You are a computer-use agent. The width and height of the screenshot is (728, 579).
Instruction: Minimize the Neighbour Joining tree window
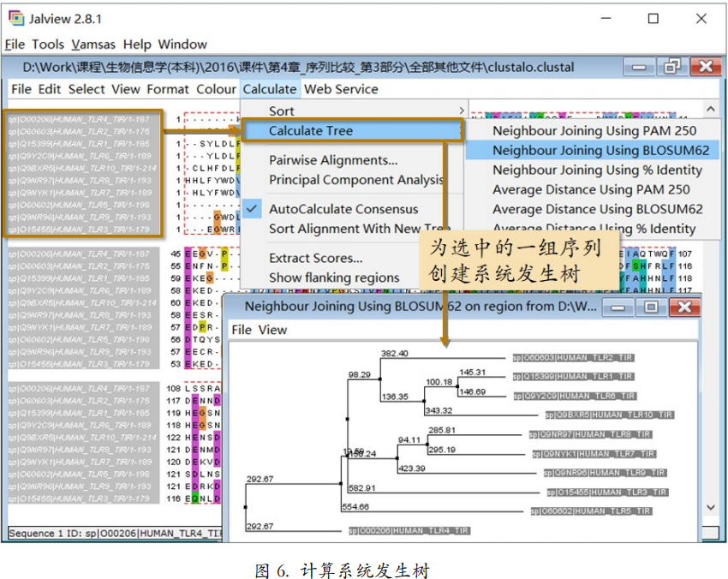(x=619, y=306)
